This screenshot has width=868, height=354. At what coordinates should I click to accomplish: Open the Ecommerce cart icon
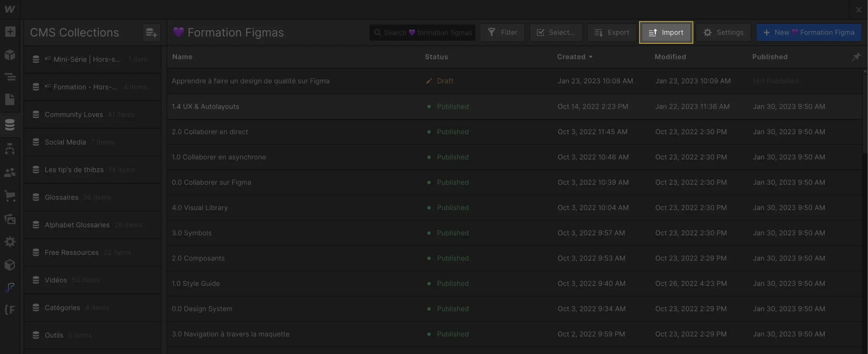point(10,196)
